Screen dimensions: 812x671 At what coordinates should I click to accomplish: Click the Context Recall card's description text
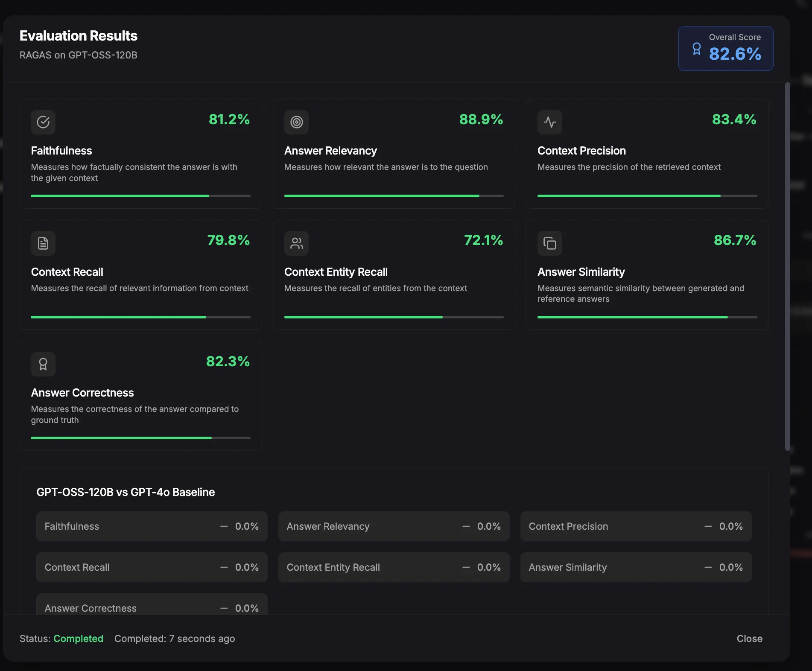click(140, 288)
